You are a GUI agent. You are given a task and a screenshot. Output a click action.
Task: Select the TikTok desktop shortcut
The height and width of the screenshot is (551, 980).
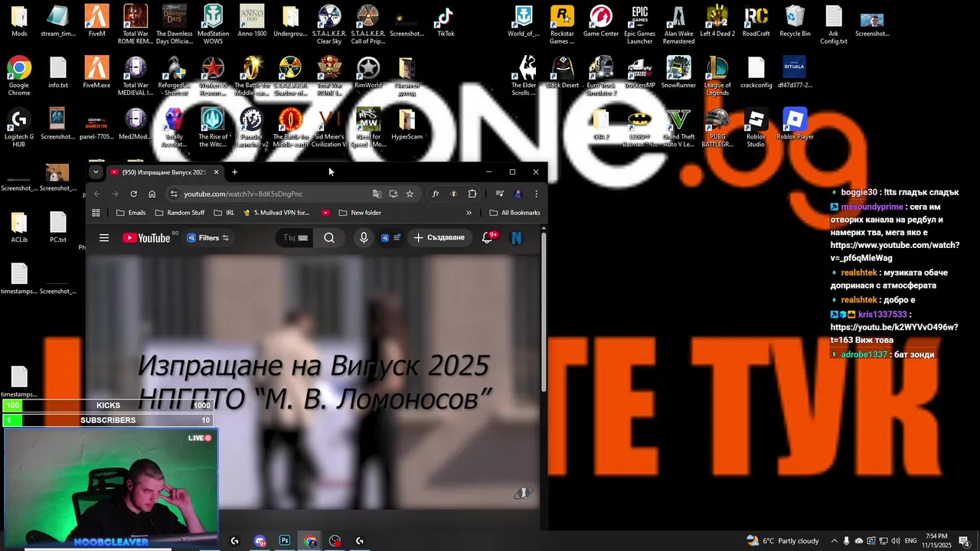click(x=446, y=21)
